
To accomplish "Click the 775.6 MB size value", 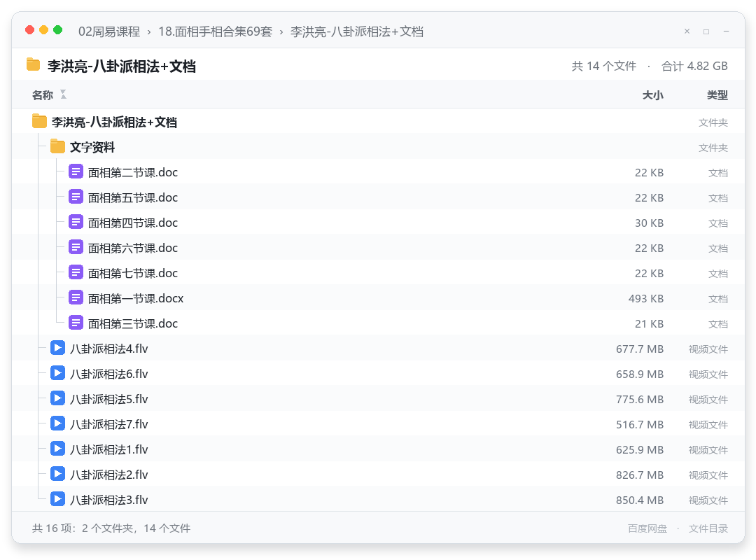I will pos(640,400).
